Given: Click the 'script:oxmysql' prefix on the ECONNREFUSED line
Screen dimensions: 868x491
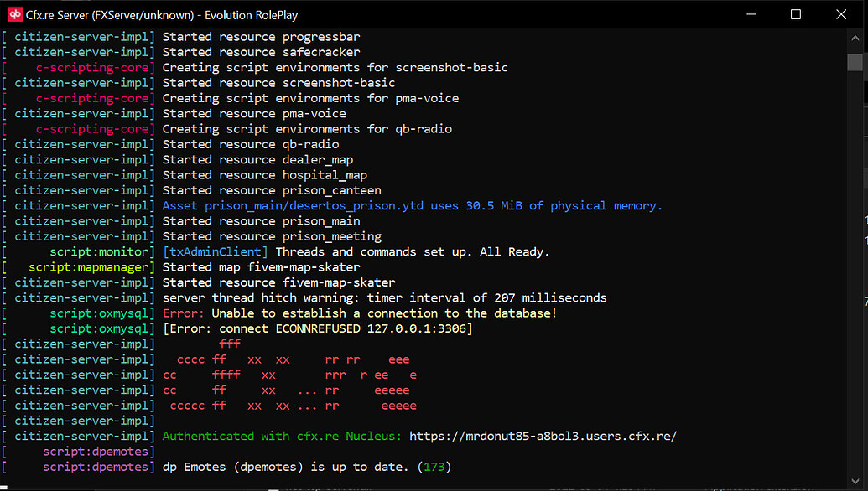Looking at the screenshot, I should point(100,329).
